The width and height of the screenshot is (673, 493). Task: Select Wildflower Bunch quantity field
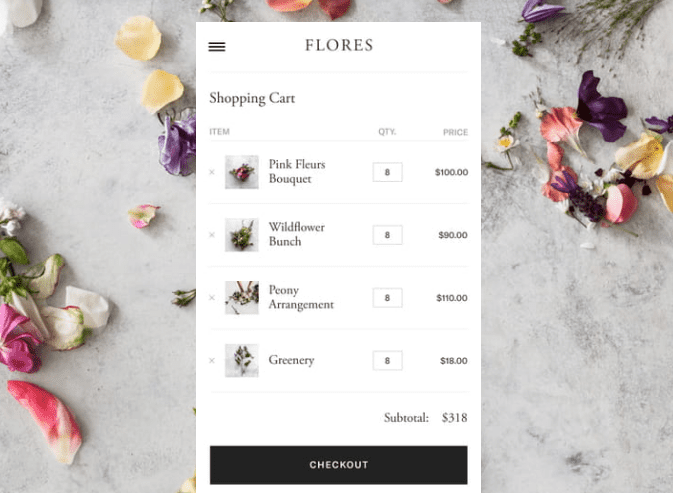(x=388, y=235)
